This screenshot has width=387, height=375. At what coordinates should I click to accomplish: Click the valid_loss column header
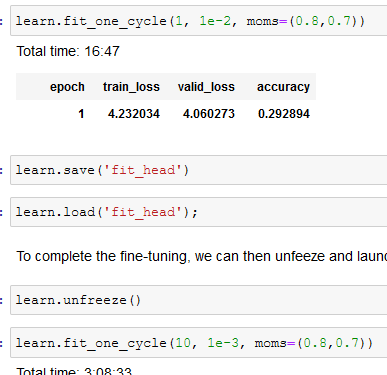point(206,87)
